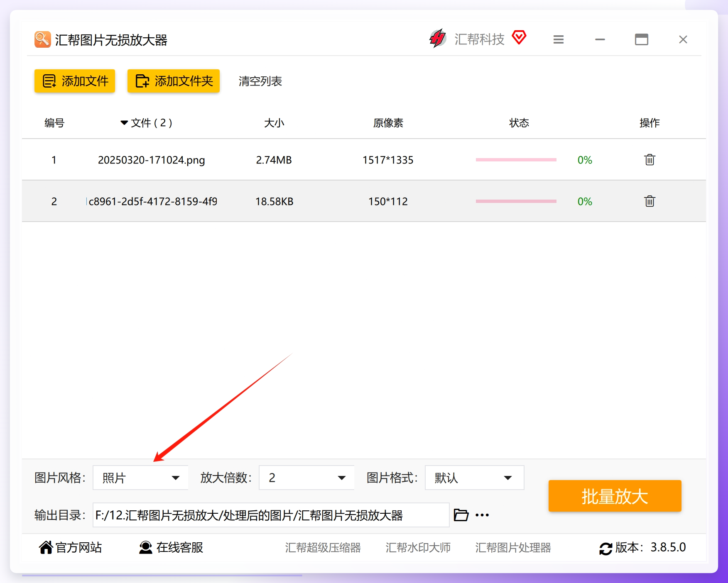
Task: Click the 汇帮科技 logo icon
Action: tap(438, 39)
